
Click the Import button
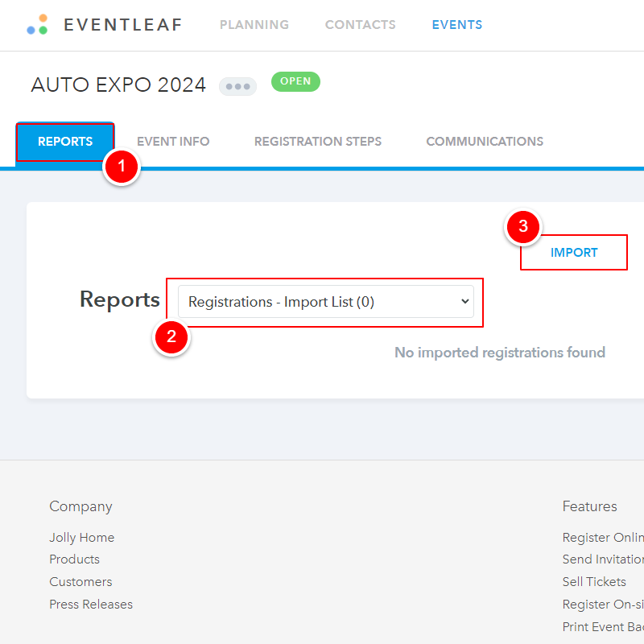(573, 253)
